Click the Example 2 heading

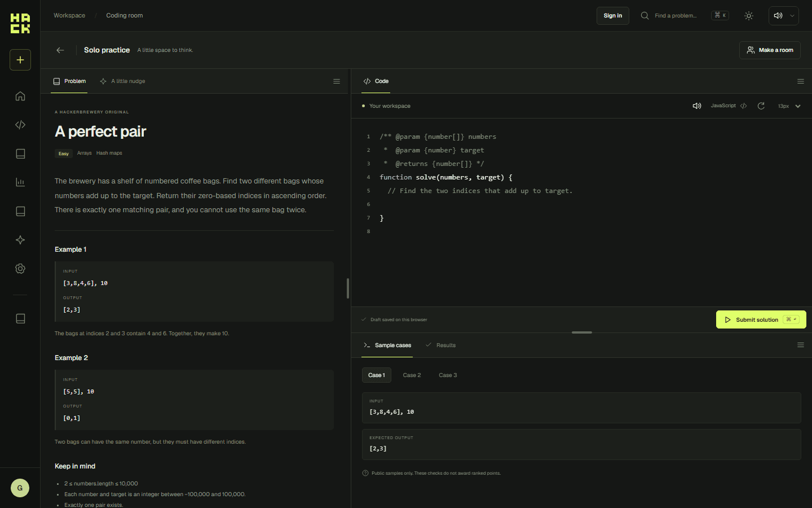tap(71, 358)
